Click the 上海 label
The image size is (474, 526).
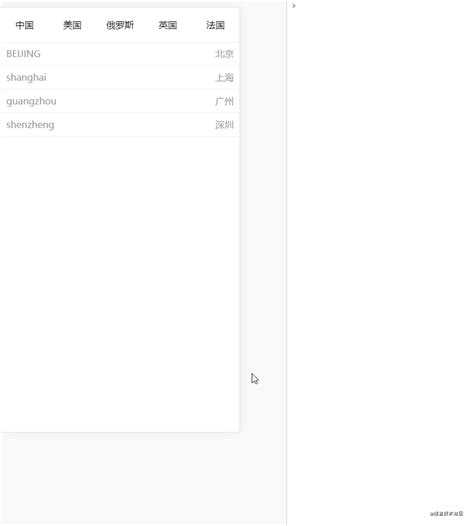click(x=224, y=78)
